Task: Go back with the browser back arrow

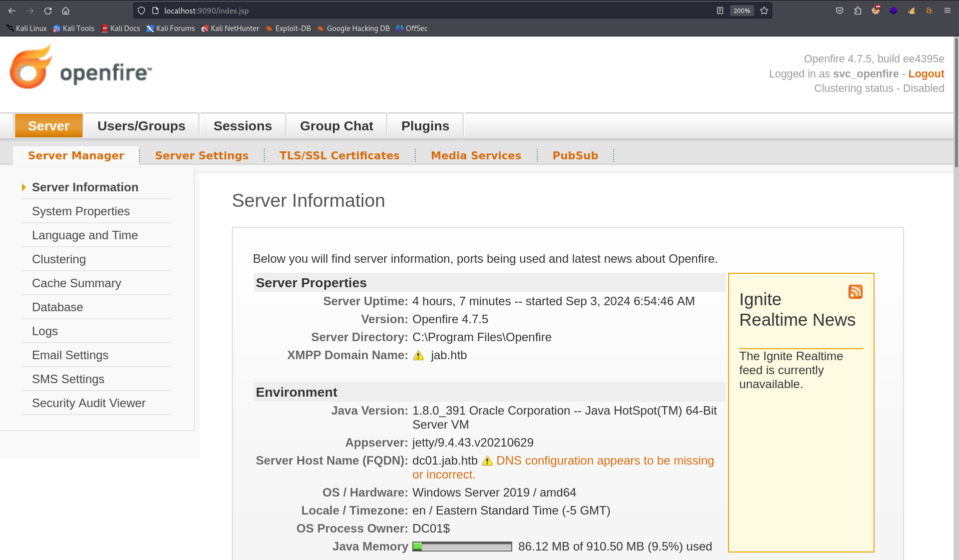Action: pos(12,10)
